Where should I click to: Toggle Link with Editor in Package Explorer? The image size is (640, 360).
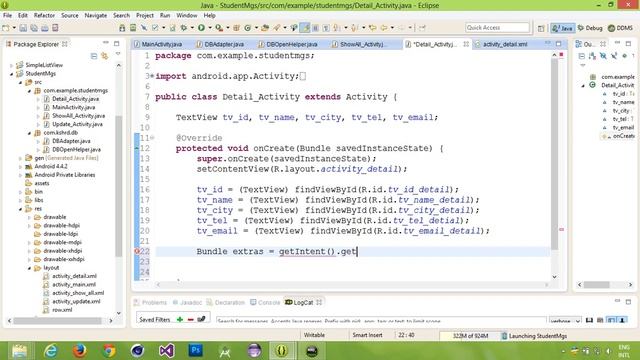click(104, 56)
